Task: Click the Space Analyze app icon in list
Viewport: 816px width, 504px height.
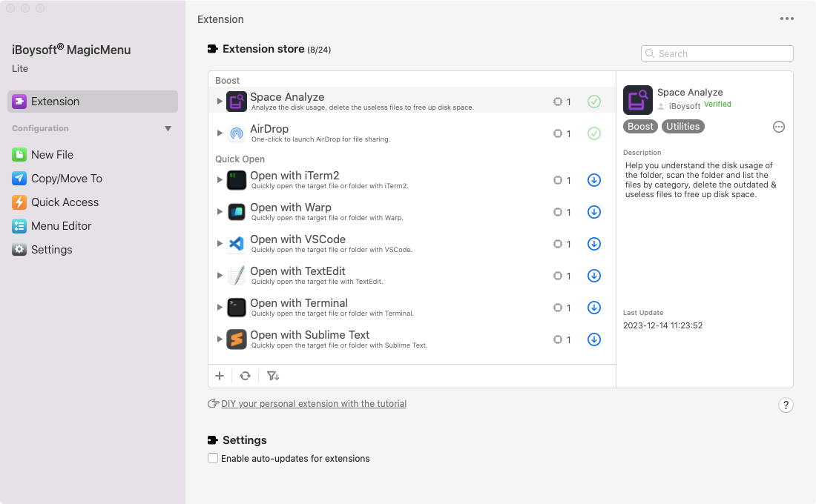Action: (x=236, y=102)
